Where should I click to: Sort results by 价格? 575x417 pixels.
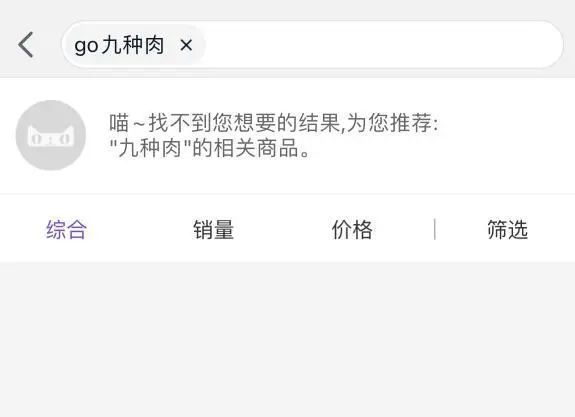[x=352, y=230]
